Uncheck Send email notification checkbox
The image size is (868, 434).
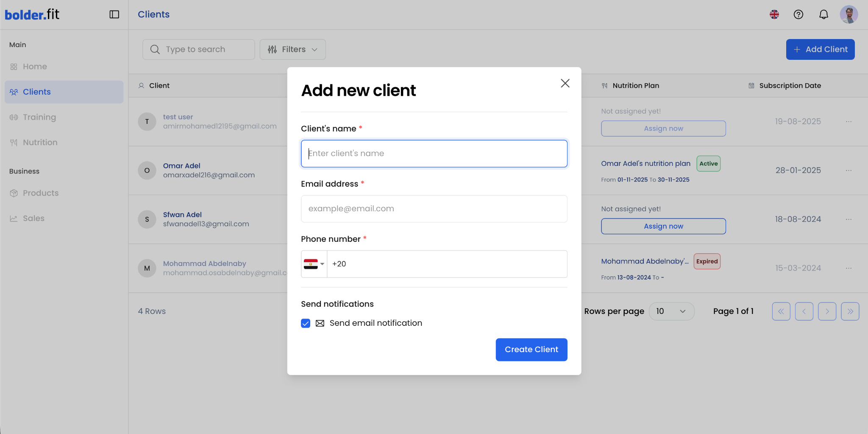(306, 323)
